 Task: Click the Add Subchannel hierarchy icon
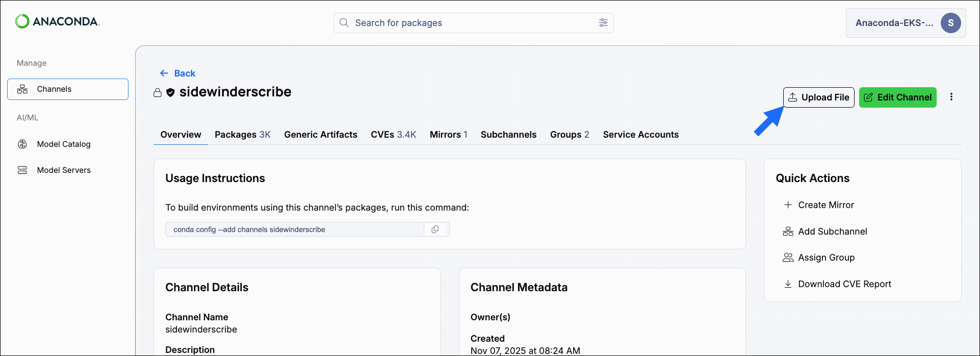tap(788, 232)
